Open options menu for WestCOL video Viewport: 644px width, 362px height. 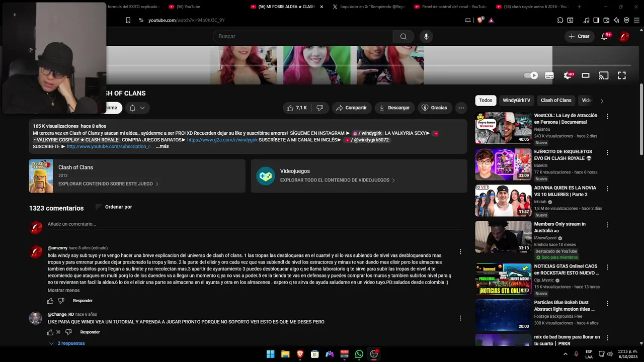(x=607, y=116)
